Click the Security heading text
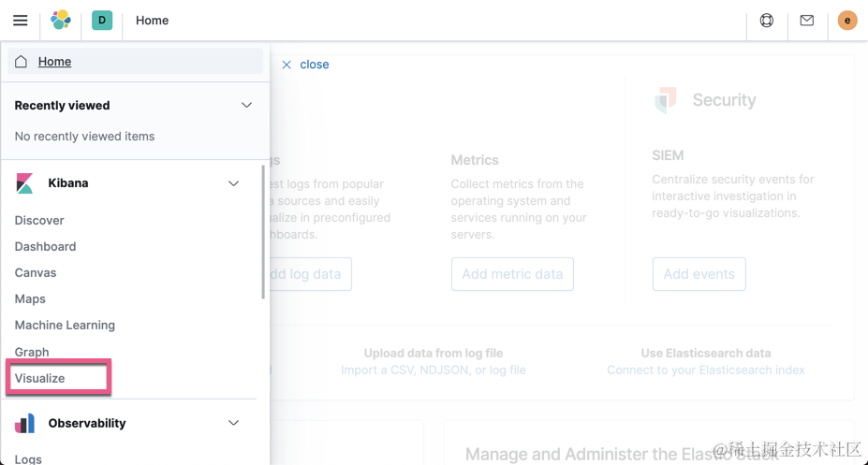Image resolution: width=868 pixels, height=465 pixels. 724,100
